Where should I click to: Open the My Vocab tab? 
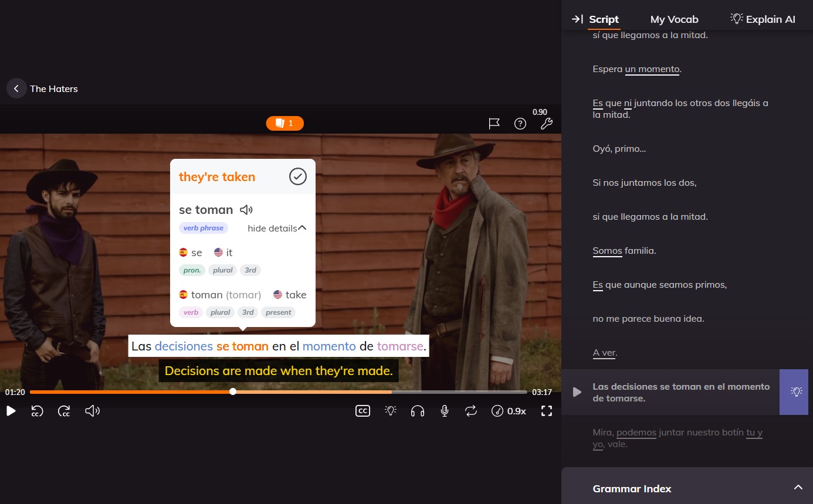point(674,19)
